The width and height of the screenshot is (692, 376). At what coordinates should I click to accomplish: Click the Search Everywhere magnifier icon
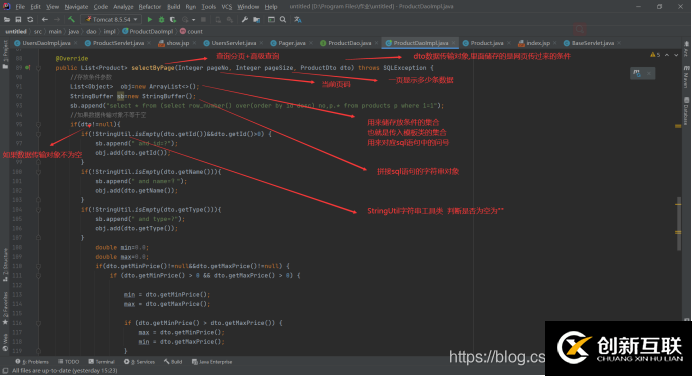[283, 19]
